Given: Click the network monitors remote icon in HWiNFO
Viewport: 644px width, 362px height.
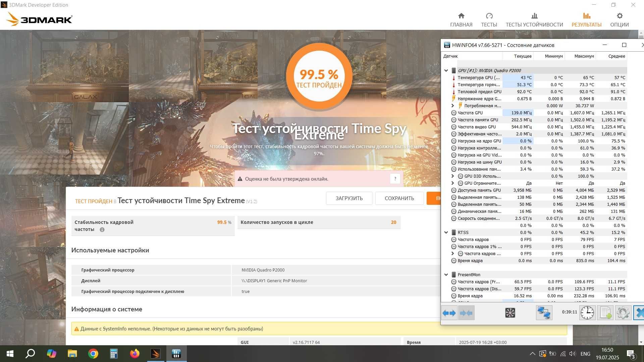Looking at the screenshot, I should tap(544, 313).
